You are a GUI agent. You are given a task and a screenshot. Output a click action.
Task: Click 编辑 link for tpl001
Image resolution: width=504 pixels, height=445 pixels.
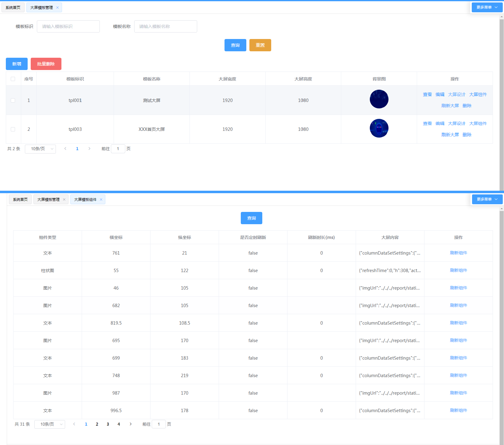(440, 95)
